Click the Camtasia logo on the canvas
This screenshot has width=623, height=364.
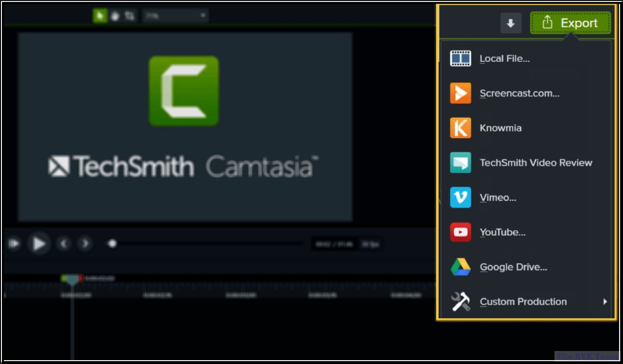[x=183, y=91]
